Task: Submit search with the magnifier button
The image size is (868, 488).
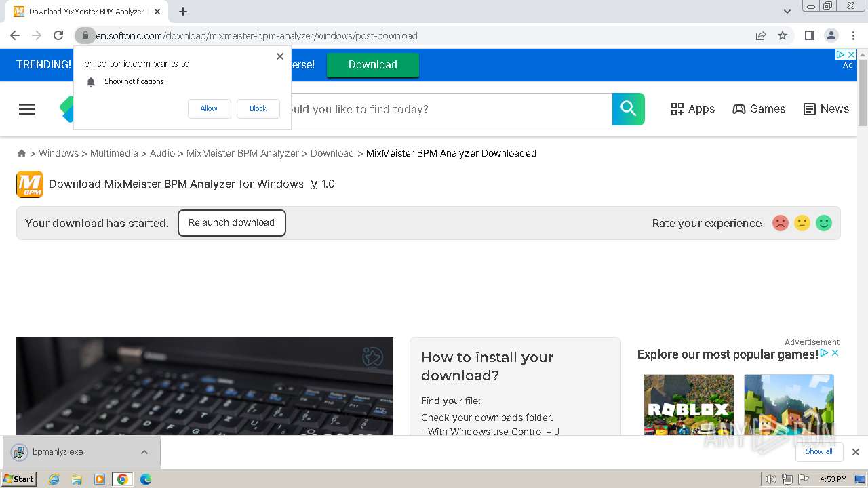Action: point(629,109)
